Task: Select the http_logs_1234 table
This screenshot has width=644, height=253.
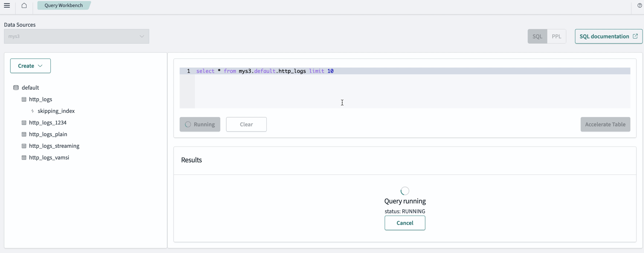Action: click(48, 122)
